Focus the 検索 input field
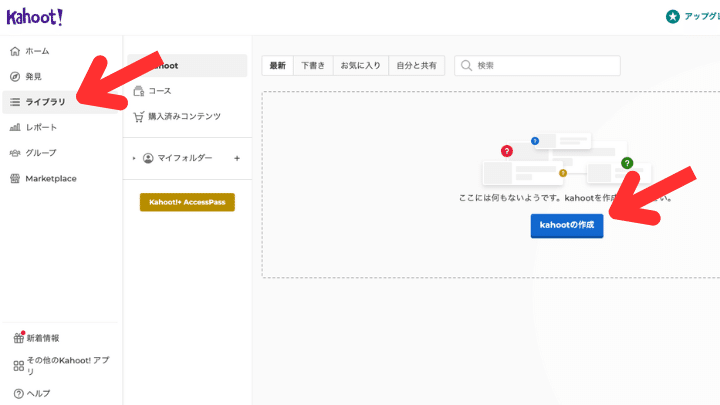Screen dimensions: 720x405 [537, 66]
